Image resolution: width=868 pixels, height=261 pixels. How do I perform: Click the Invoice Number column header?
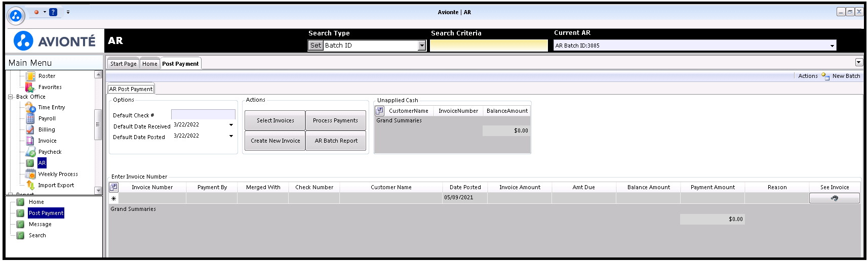[152, 187]
